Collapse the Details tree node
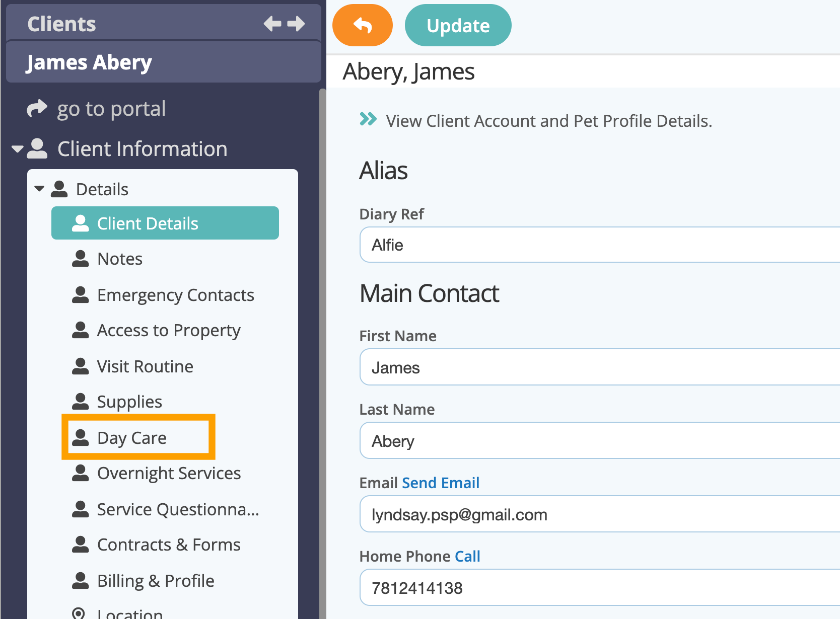Image resolution: width=840 pixels, height=619 pixels. (39, 189)
